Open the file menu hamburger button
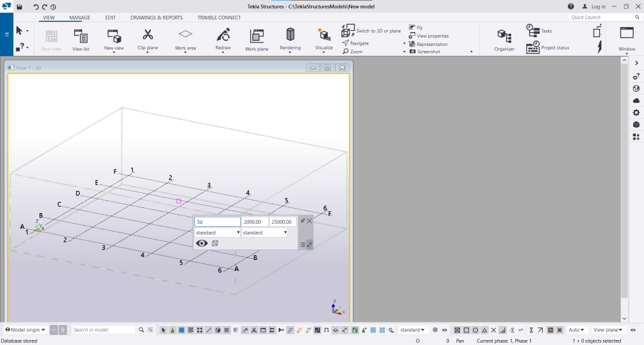 tap(6, 35)
